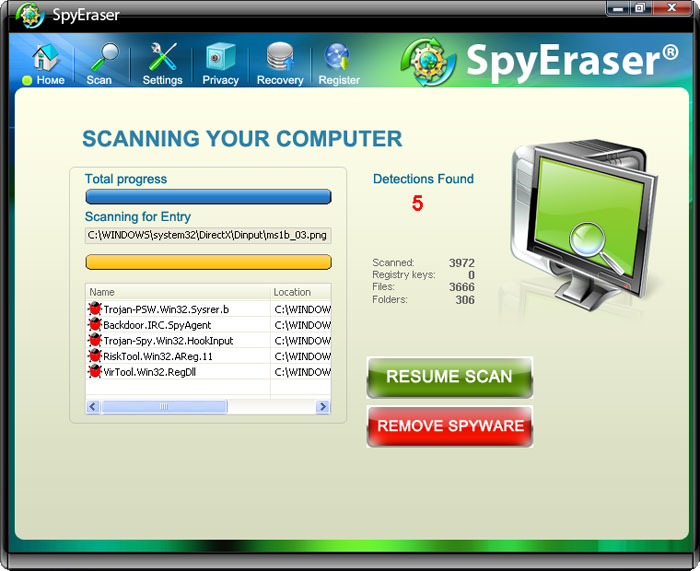
Task: Click the location cell of Trojan-PSW.Win32.Sysrer.b
Action: pos(301,309)
